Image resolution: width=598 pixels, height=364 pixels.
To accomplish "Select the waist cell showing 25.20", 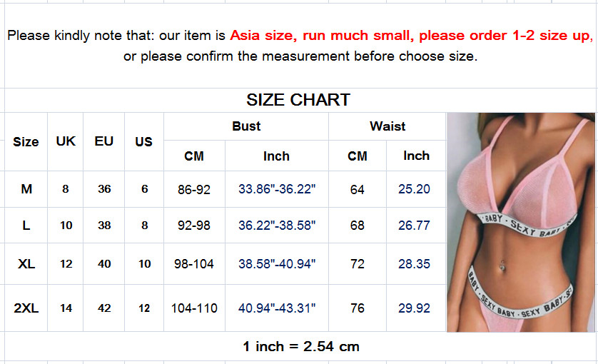I will click(x=414, y=190).
